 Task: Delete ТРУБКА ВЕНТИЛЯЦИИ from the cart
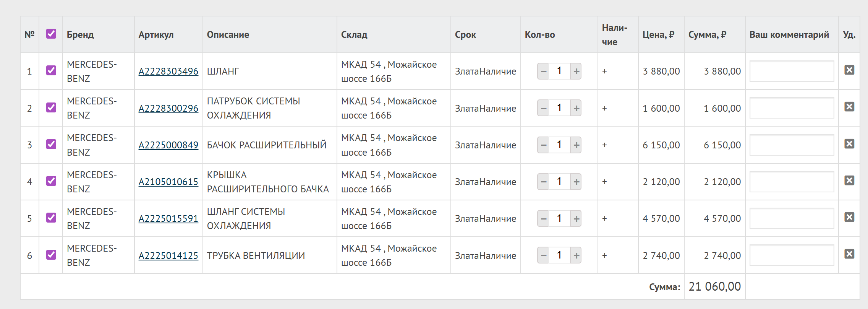point(849,254)
